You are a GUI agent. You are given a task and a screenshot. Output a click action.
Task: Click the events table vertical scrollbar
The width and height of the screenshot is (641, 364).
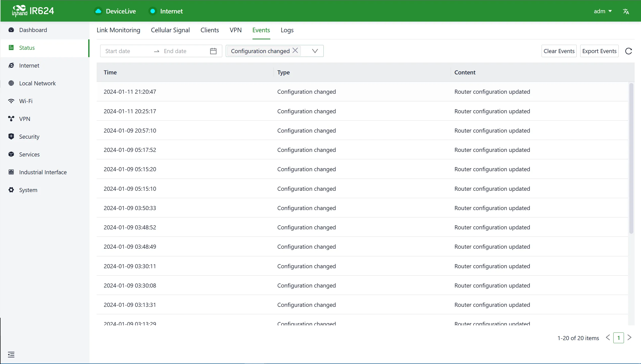[x=631, y=158]
